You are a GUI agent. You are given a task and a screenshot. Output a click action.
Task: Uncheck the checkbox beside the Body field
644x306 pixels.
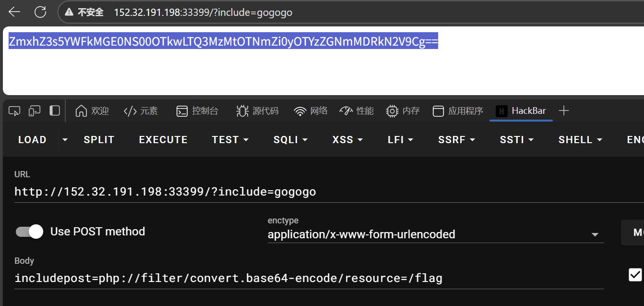[634, 274]
